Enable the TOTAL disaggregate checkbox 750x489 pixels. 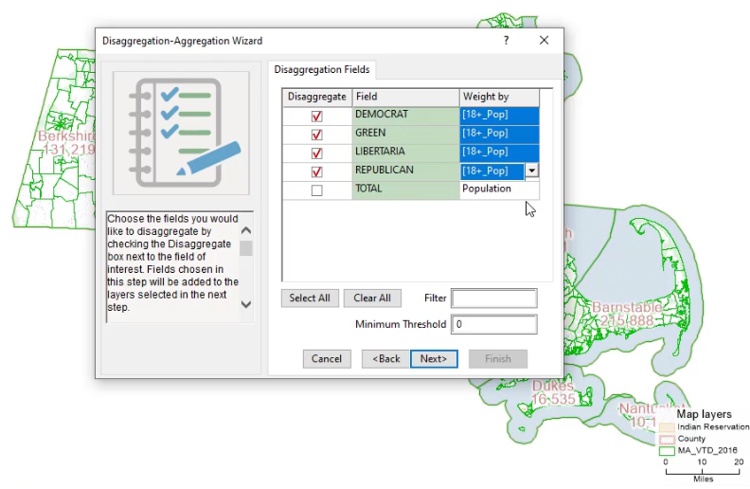[x=317, y=190]
